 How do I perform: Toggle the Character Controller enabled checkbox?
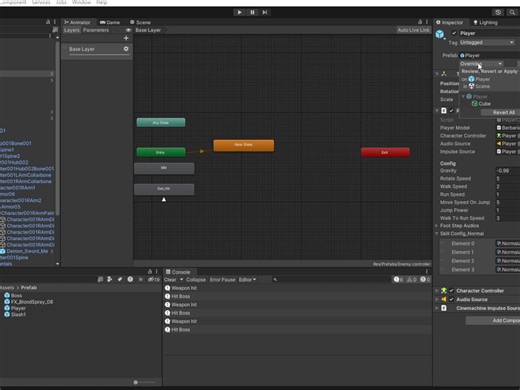coord(451,291)
